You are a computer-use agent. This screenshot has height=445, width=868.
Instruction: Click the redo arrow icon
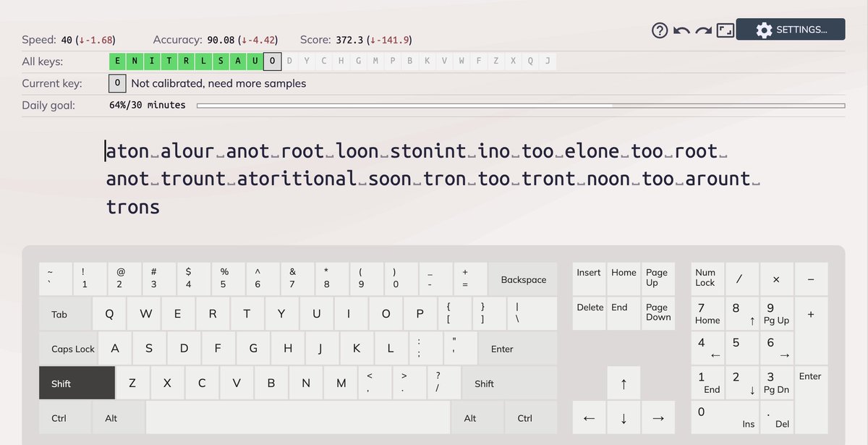tap(704, 30)
